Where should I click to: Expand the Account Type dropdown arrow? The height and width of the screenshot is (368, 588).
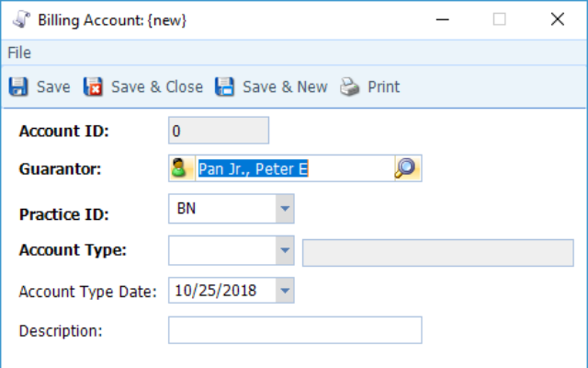(285, 250)
